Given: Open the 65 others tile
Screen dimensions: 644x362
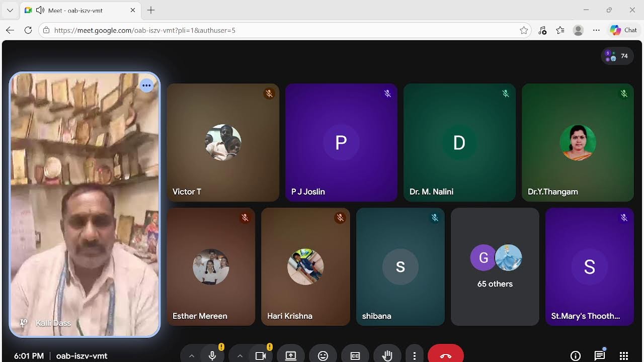Looking at the screenshot, I should 495,266.
